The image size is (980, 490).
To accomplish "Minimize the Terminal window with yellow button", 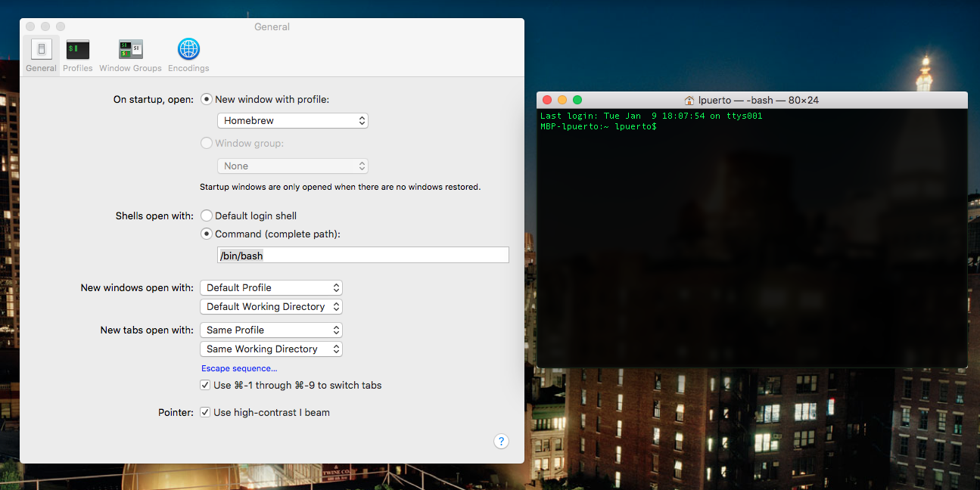I will 562,100.
